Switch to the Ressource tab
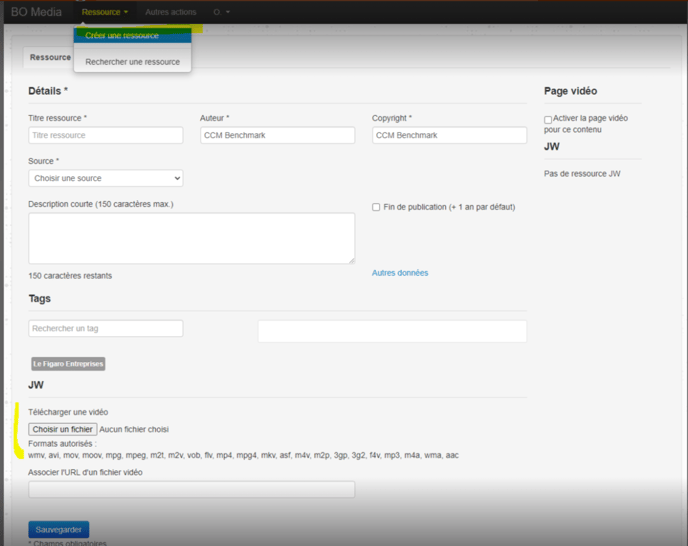Image resolution: width=688 pixels, height=546 pixels. click(x=50, y=58)
